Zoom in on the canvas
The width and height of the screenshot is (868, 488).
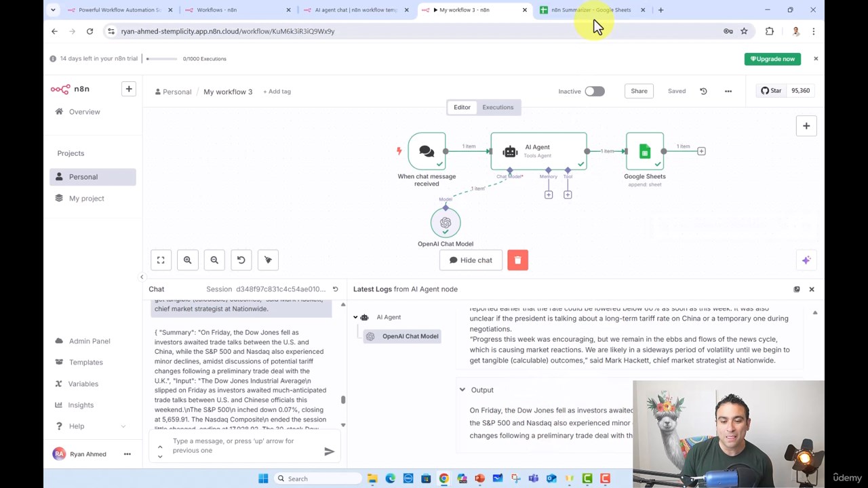pos(188,260)
